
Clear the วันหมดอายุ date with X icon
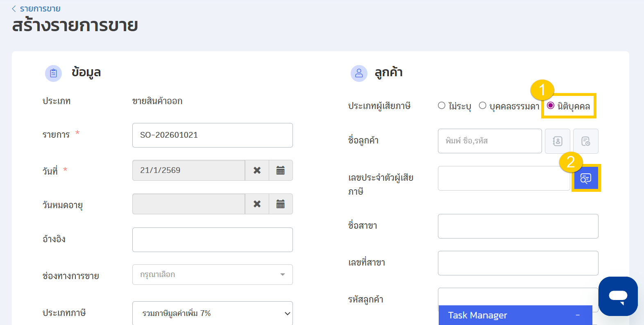click(x=257, y=204)
